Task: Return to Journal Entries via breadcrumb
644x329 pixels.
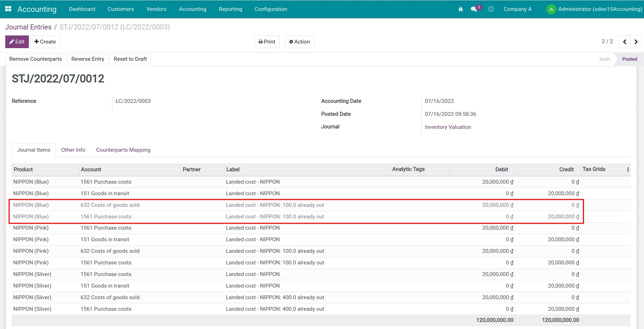Action: pyautogui.click(x=28, y=27)
